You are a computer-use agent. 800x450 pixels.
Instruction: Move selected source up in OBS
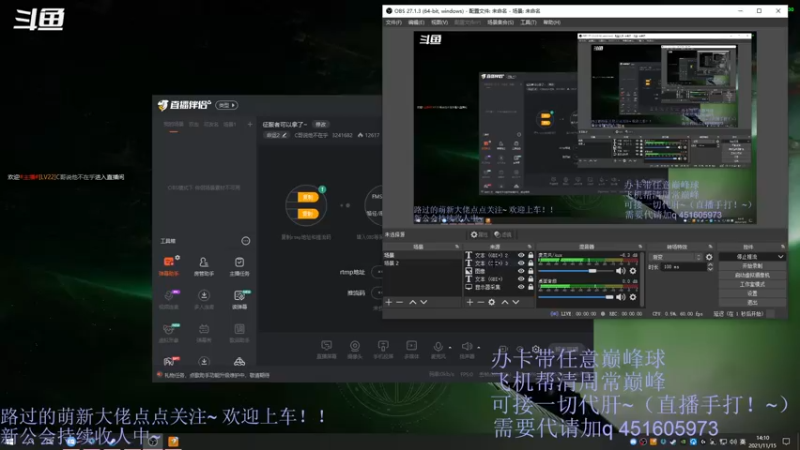(505, 303)
